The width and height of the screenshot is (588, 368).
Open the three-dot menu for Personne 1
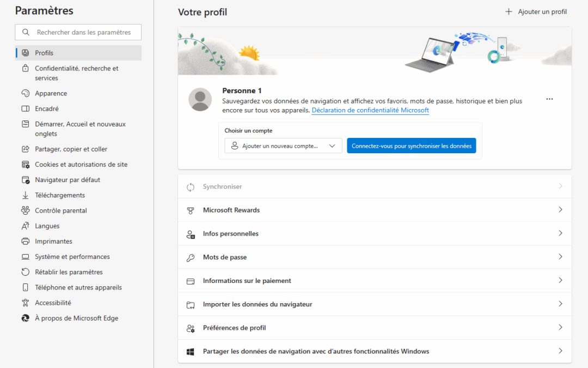[x=549, y=99]
